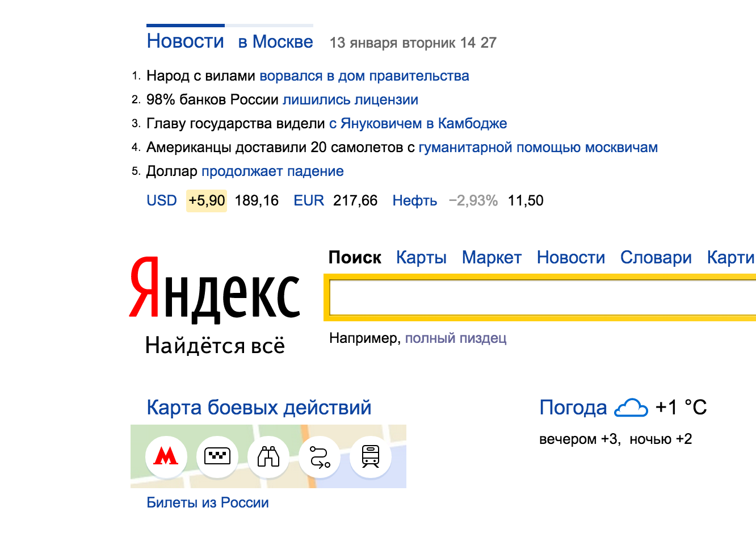
Task: Open Новости in the search navigation
Action: [571, 257]
